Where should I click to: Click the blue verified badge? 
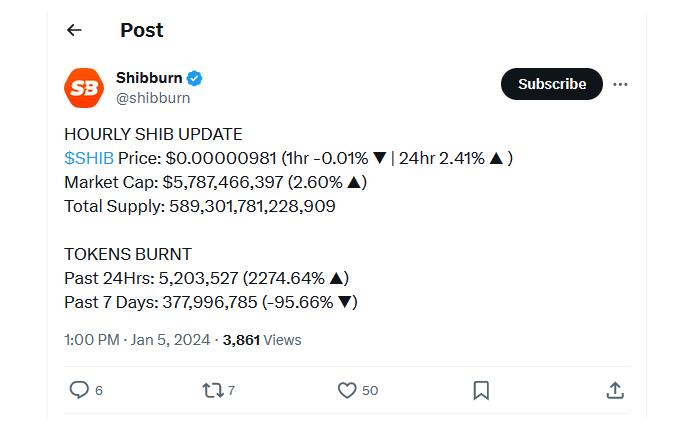[194, 78]
